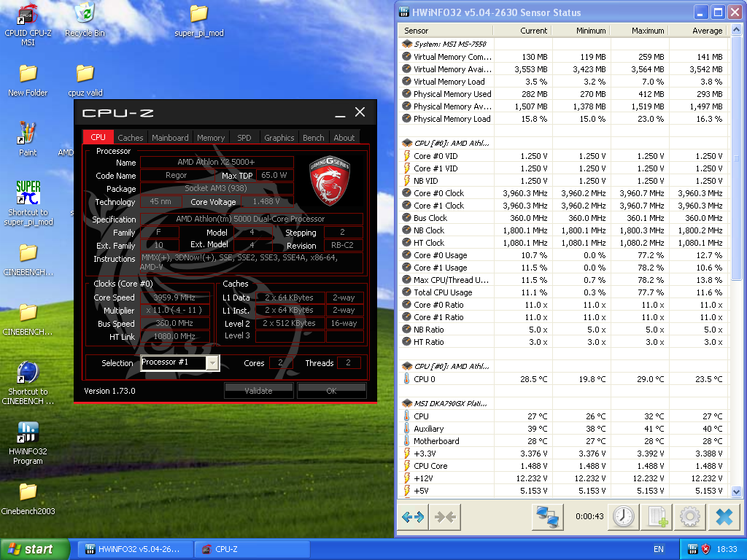Image resolution: width=747 pixels, height=560 pixels.
Task: Click HWiNFO expand sensor columns arrows button
Action: [x=413, y=517]
